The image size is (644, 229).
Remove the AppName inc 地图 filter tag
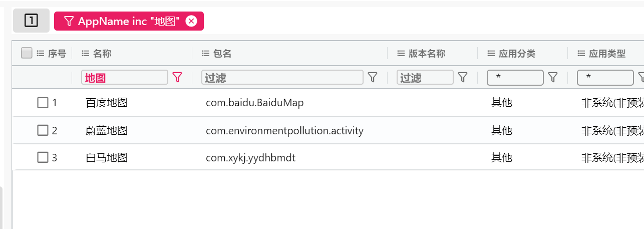click(x=191, y=21)
